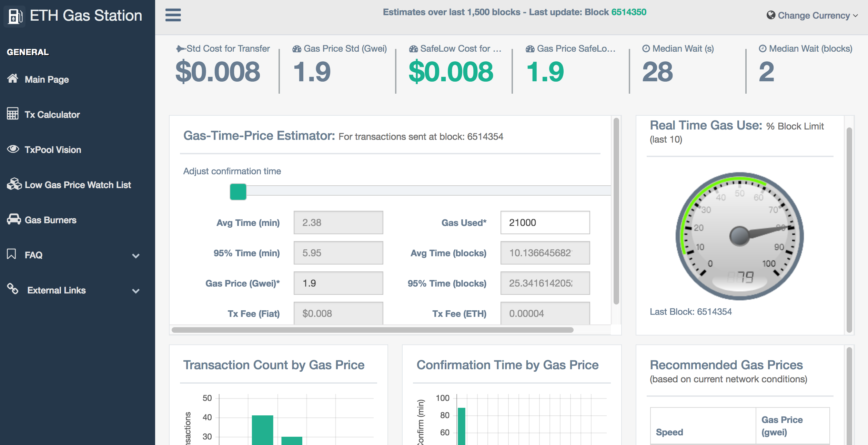
Task: Click the estimator horizontal scrollbar
Action: tap(372, 330)
